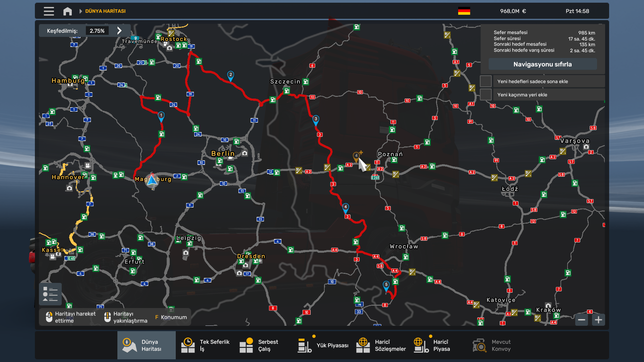Open the Yük Piyasası tab
The height and width of the screenshot is (362, 644).
pyautogui.click(x=323, y=345)
